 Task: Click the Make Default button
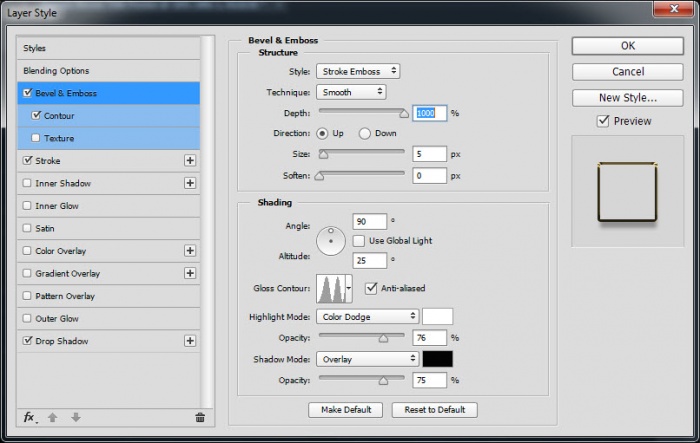coord(346,410)
